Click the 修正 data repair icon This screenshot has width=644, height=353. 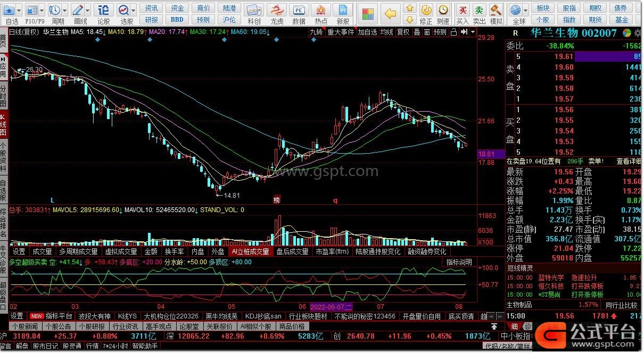point(426,10)
